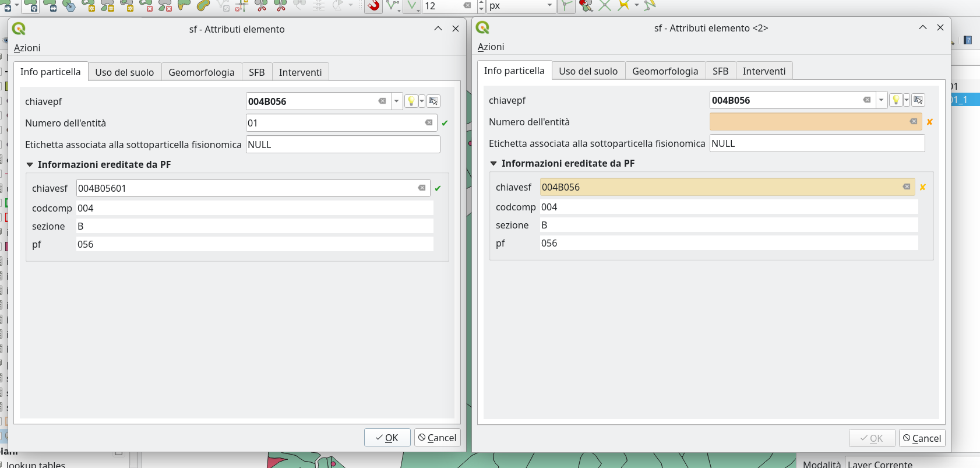
Task: Highlight feature lightbulb in <2> dialog
Action: click(896, 100)
